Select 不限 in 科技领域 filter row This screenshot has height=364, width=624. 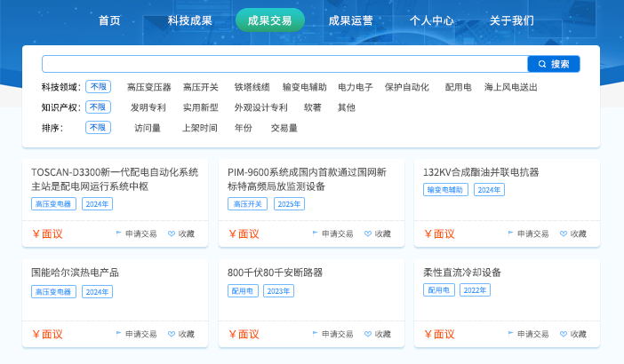[x=99, y=87]
